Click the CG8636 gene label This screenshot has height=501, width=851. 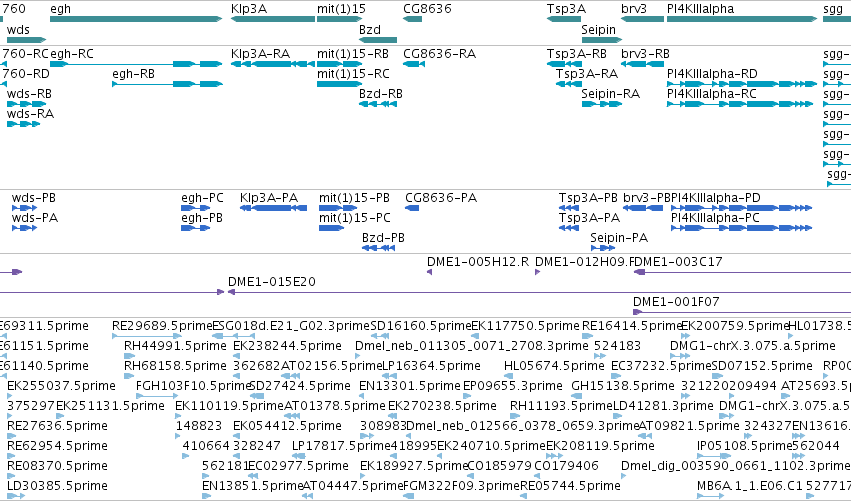point(427,9)
